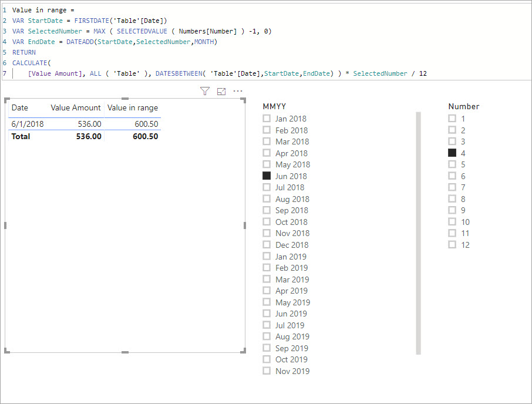Screen dimensions: 532x404
Task: Check the Jan 2018 checkbox
Action: [267, 119]
